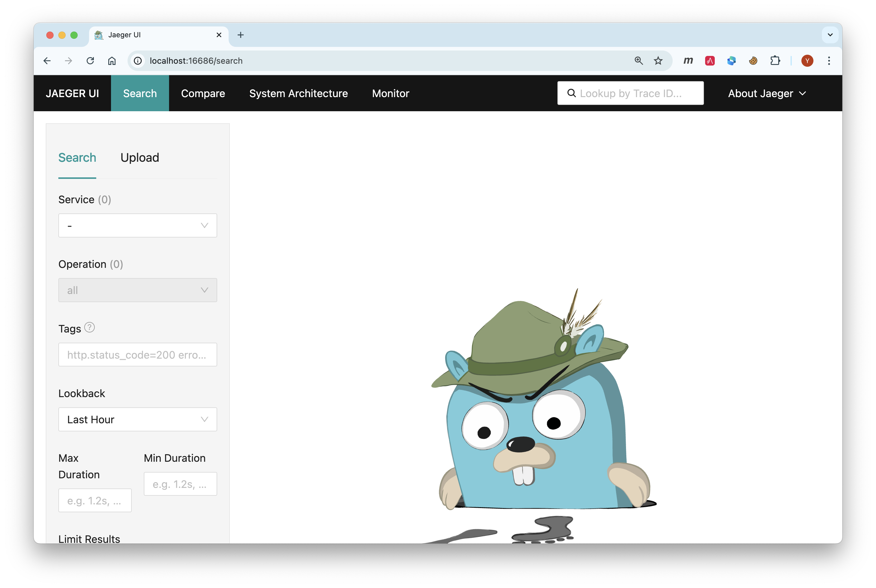Open a new browser tab
This screenshot has height=588, width=876.
coord(241,35)
